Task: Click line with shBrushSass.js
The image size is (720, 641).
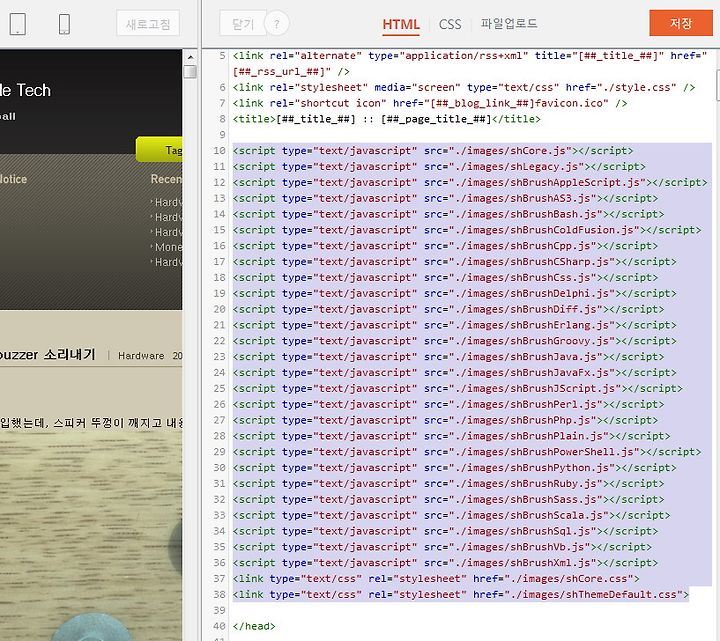Action: coord(448,499)
